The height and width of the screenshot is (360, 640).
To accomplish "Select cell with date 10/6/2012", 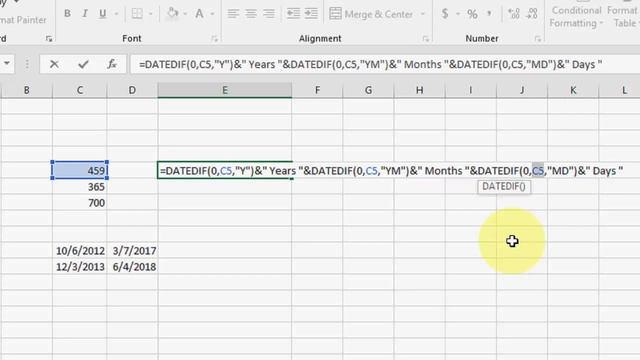I will pos(80,251).
